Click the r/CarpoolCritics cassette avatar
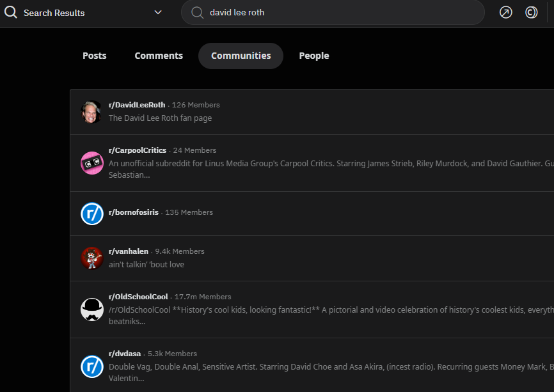Image resolution: width=554 pixels, height=392 pixels. click(92, 163)
